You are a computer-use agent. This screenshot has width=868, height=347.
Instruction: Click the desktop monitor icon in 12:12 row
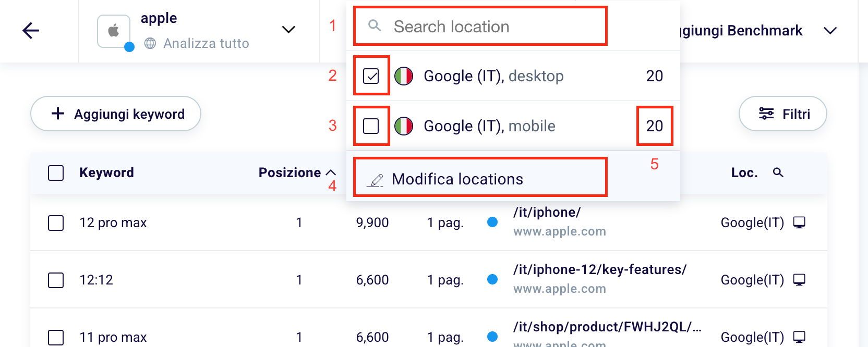click(799, 280)
